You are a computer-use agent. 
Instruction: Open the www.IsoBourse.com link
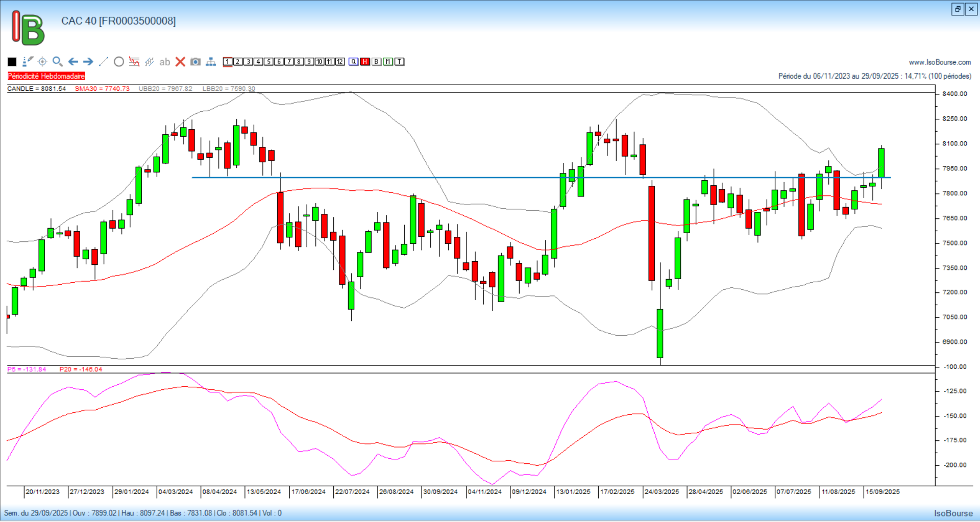click(x=940, y=62)
